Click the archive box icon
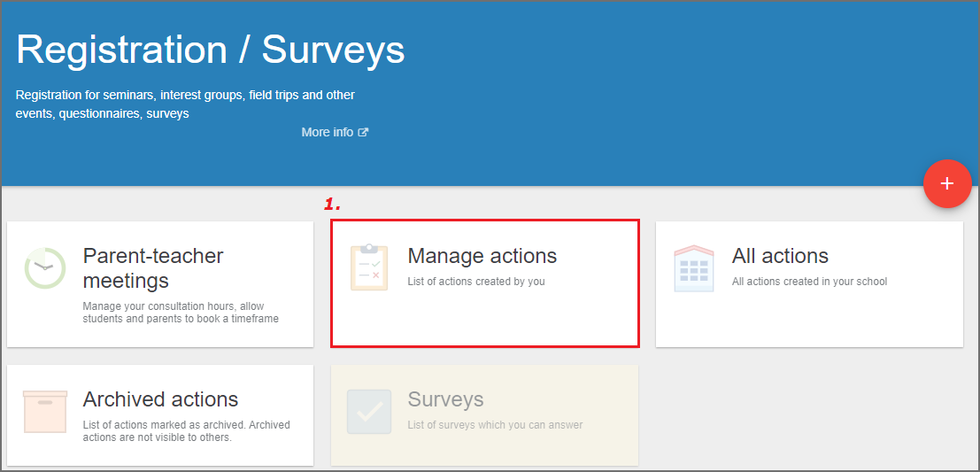980x472 pixels. 45,412
